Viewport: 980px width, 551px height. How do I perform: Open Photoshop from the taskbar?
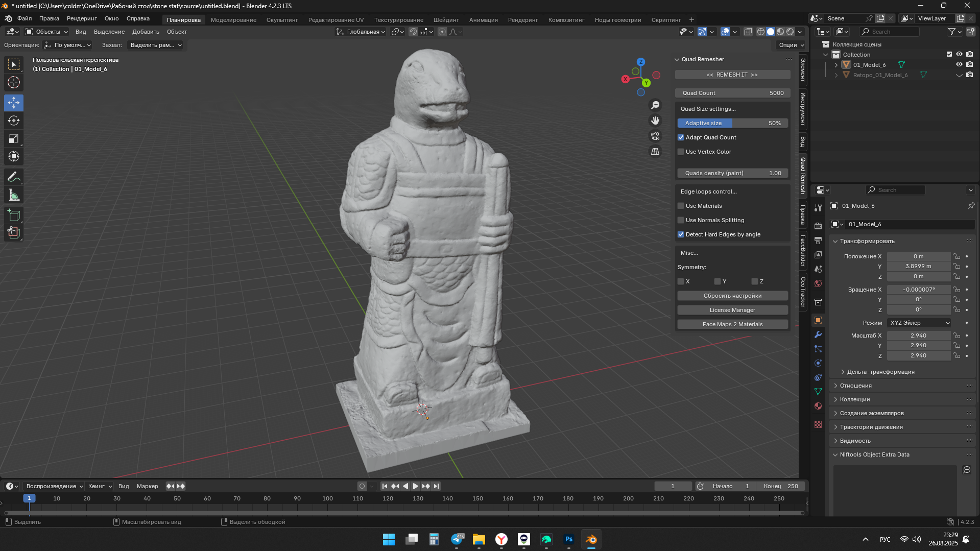pyautogui.click(x=569, y=539)
